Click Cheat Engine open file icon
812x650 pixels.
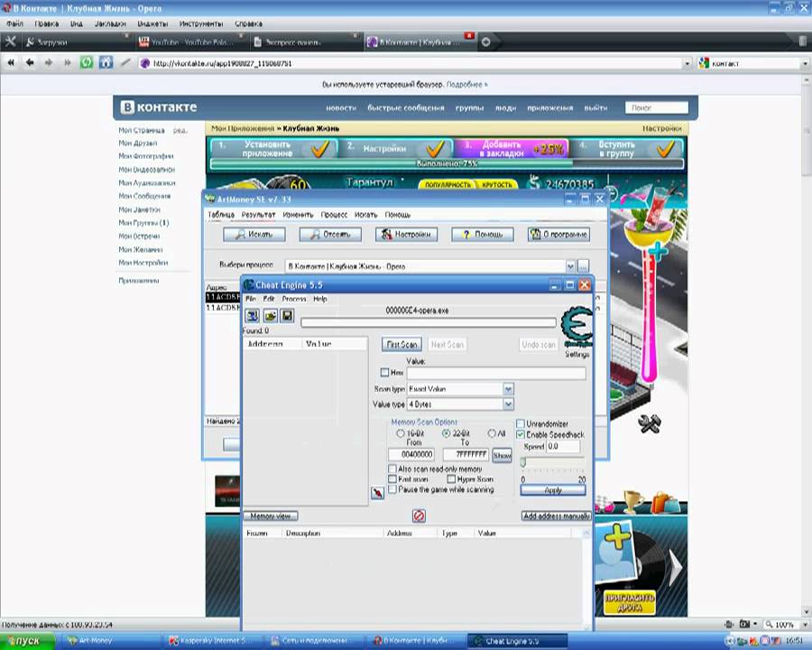click(x=270, y=316)
